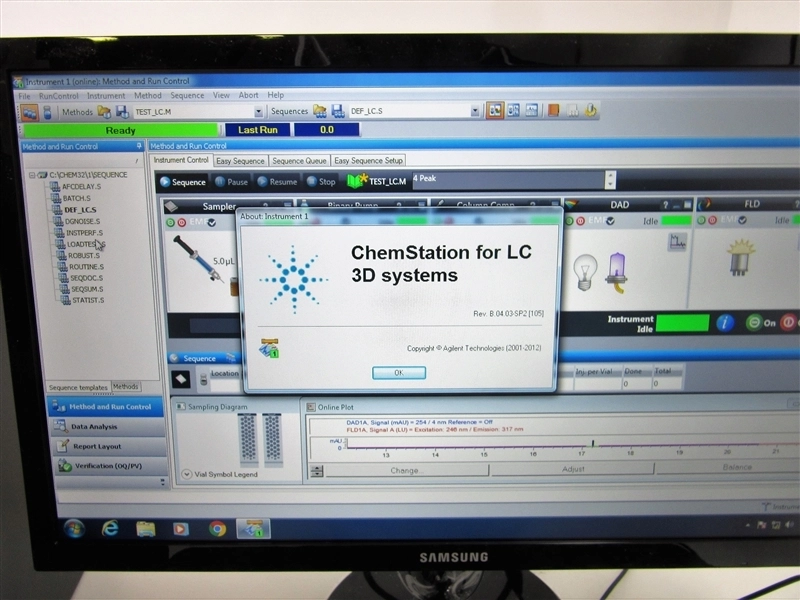Open the orange logbook icon
Image resolution: width=800 pixels, height=600 pixels.
(x=554, y=110)
